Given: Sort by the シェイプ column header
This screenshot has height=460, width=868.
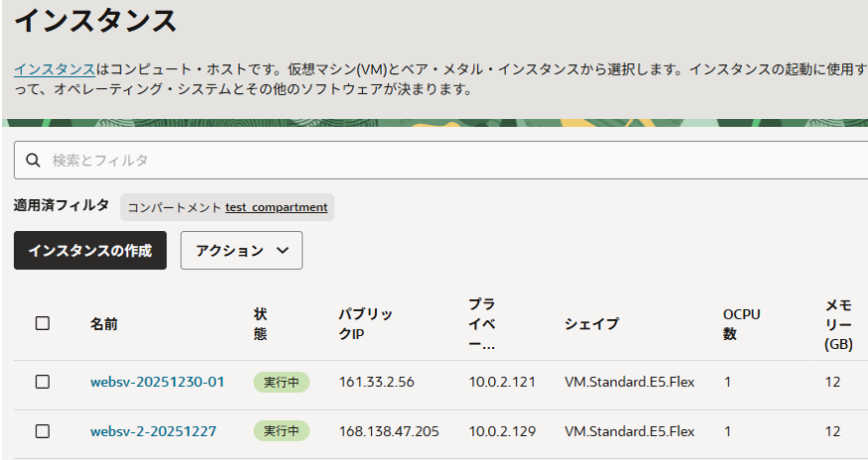Looking at the screenshot, I should 591,324.
